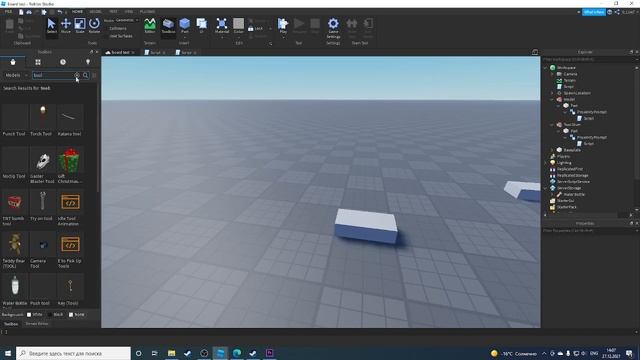Insert a new Part
This screenshot has height=360, width=640.
pos(185,26)
